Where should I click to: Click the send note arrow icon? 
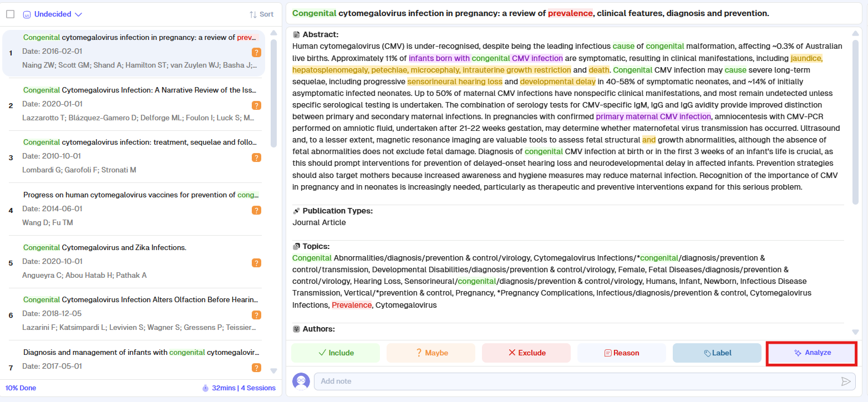(846, 381)
